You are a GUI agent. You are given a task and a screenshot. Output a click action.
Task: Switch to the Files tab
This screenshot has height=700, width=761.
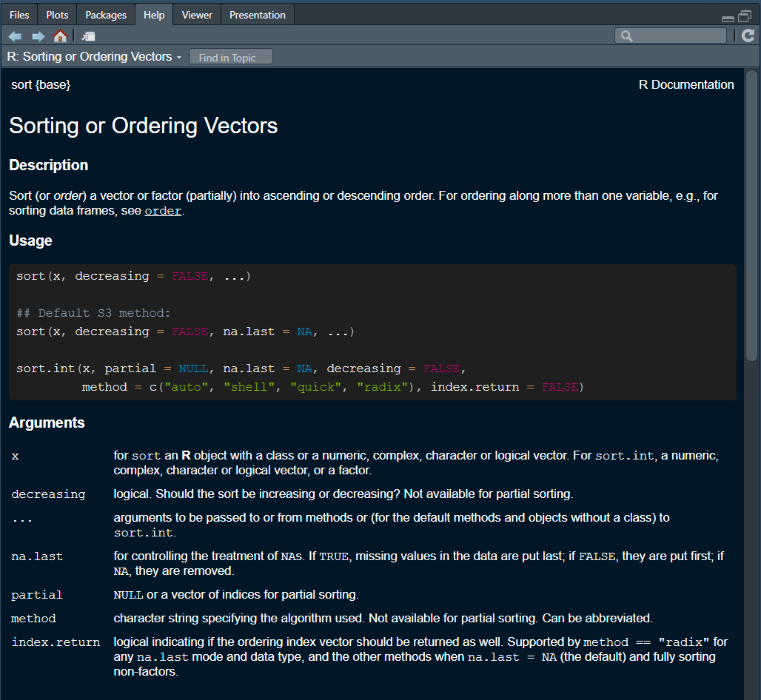19,15
